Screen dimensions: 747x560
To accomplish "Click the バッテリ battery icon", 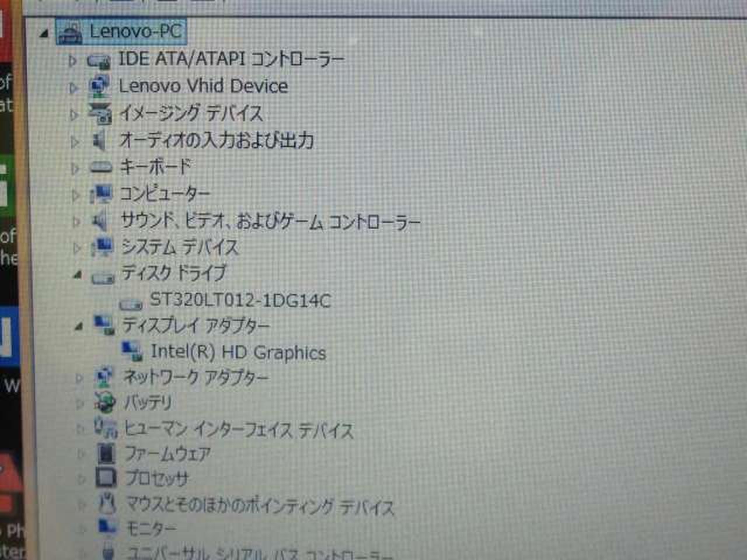I will [105, 402].
